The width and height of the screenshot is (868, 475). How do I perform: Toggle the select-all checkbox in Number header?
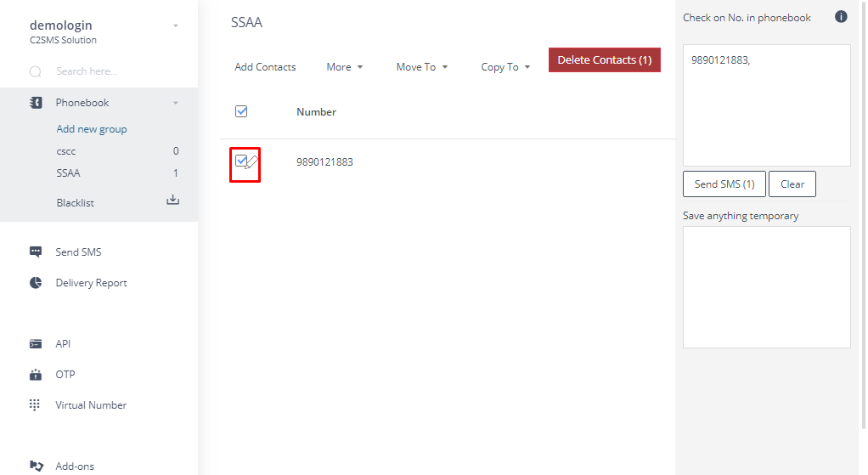tap(241, 111)
